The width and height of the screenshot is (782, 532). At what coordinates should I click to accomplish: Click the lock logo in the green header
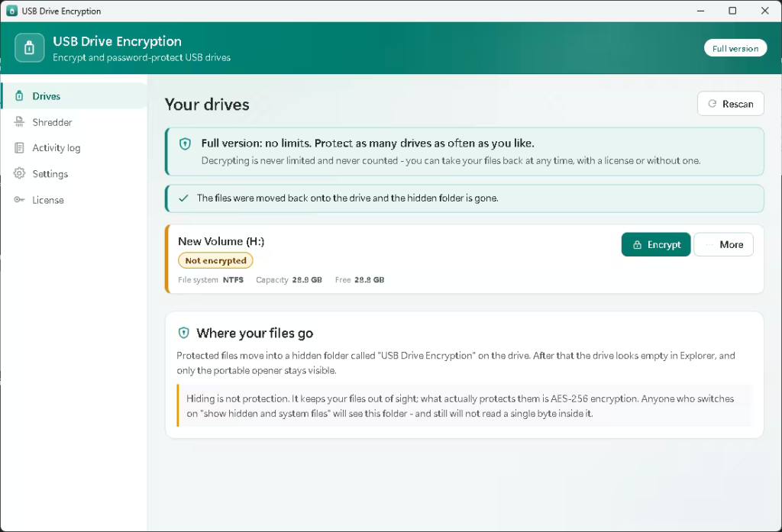pos(30,48)
